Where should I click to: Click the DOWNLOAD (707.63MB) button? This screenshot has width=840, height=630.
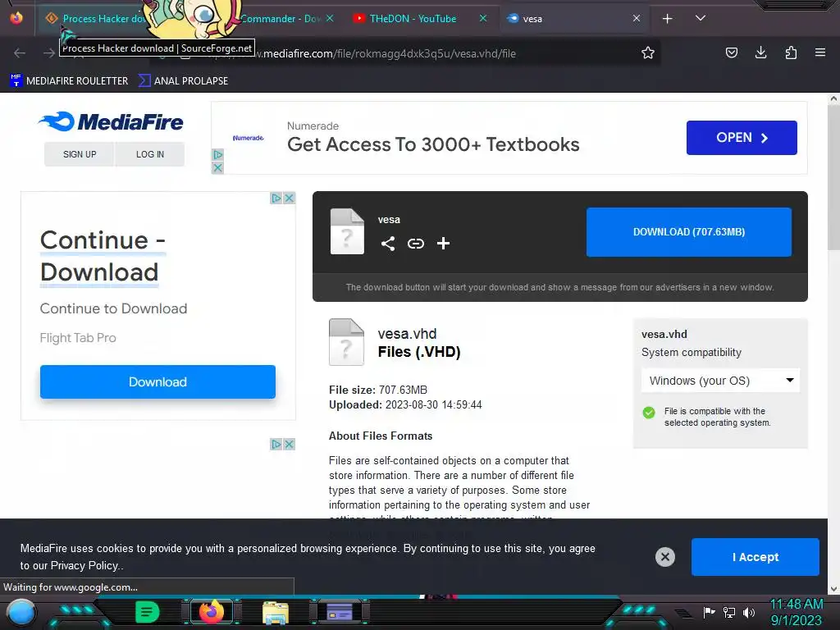point(689,232)
